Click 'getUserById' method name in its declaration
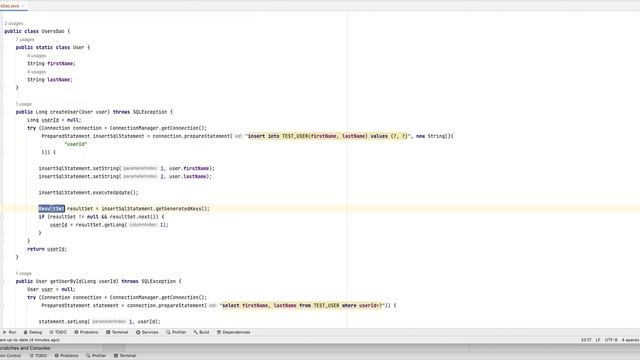 [x=65, y=281]
